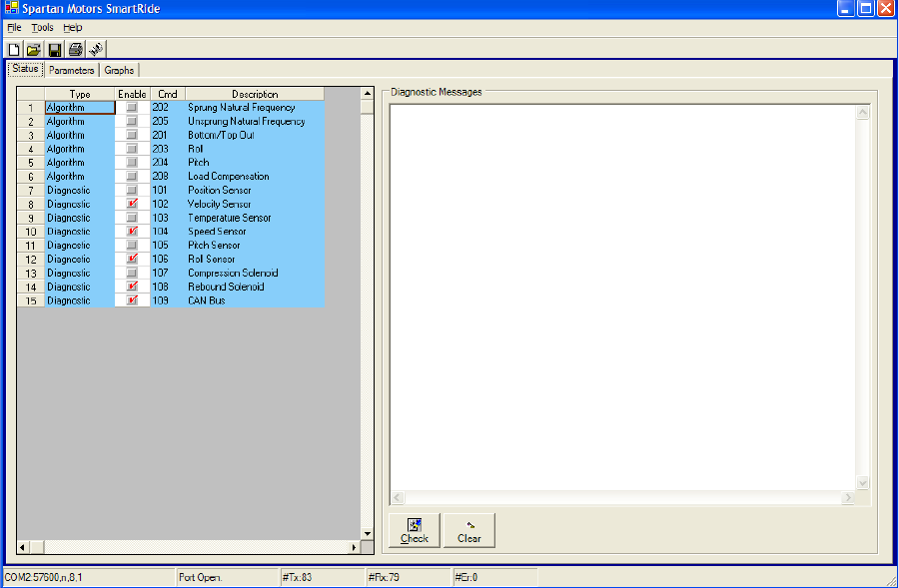The width and height of the screenshot is (899, 588).
Task: Click the Port Open status bar entry
Action: (227, 577)
